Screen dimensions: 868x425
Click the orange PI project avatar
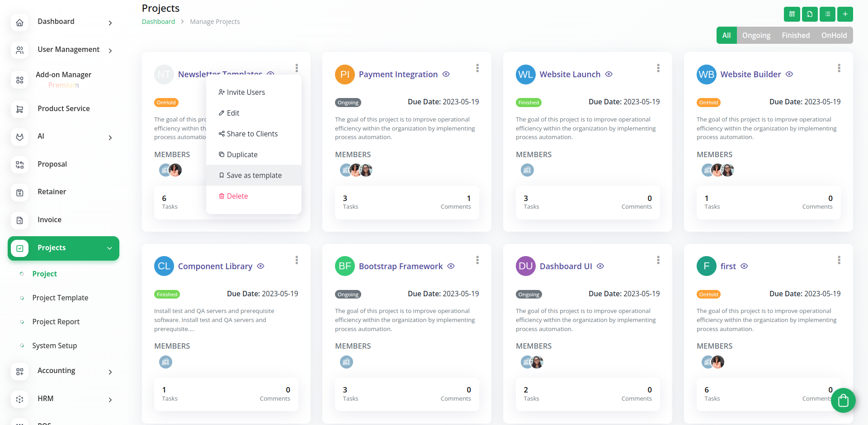coord(344,75)
